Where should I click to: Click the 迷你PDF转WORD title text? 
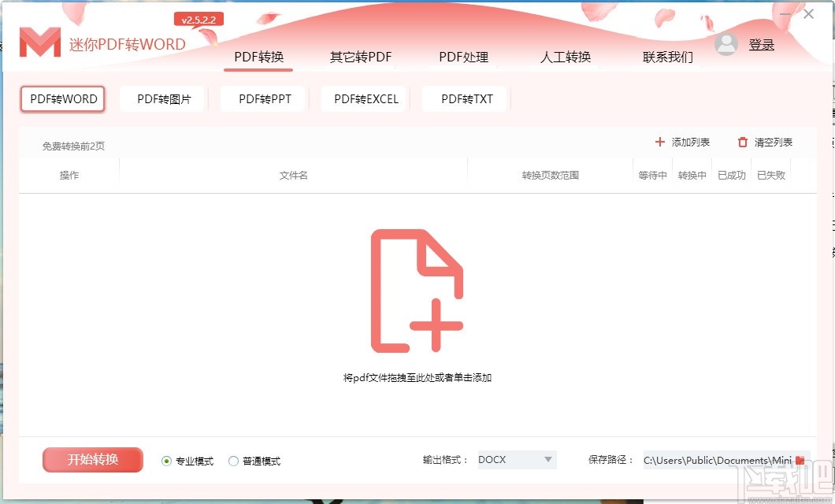click(128, 44)
